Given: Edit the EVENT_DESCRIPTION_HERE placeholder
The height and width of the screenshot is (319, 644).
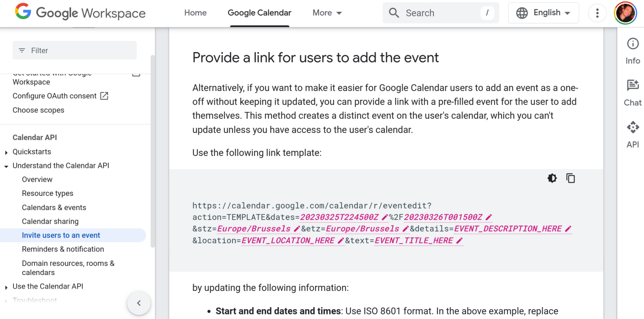Looking at the screenshot, I should click(513, 229).
